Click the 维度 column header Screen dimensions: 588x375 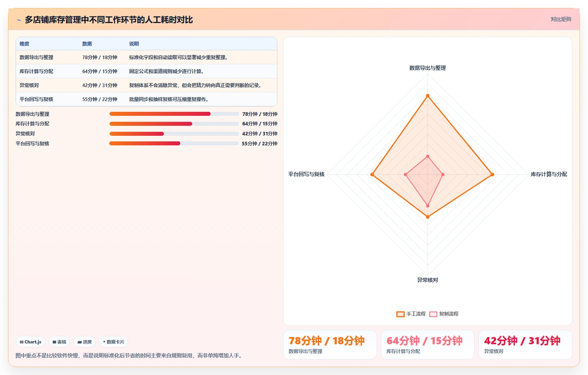[x=24, y=44]
